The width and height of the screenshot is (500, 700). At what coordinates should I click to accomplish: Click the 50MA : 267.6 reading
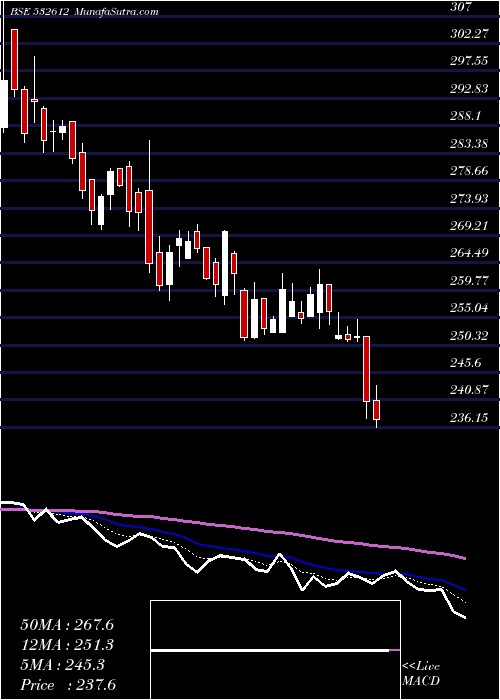click(67, 625)
